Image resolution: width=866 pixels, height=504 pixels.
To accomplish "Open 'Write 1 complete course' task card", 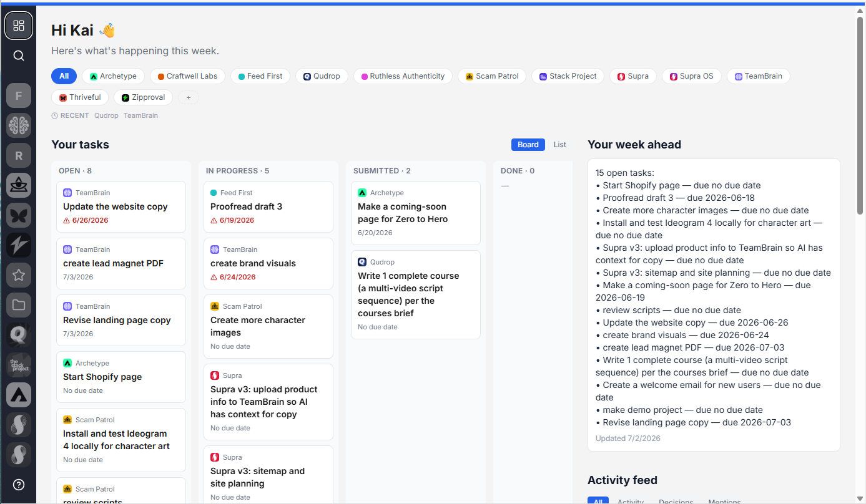I will pos(416,294).
